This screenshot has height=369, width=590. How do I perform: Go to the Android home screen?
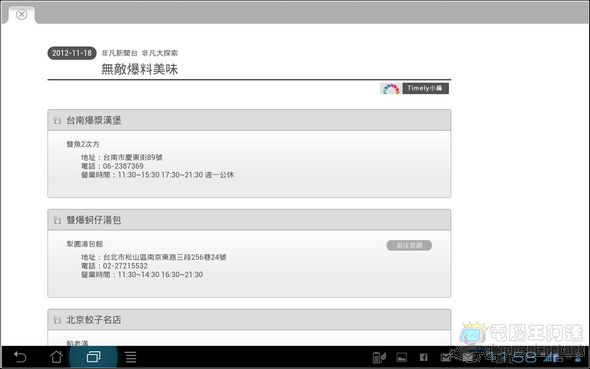click(56, 357)
